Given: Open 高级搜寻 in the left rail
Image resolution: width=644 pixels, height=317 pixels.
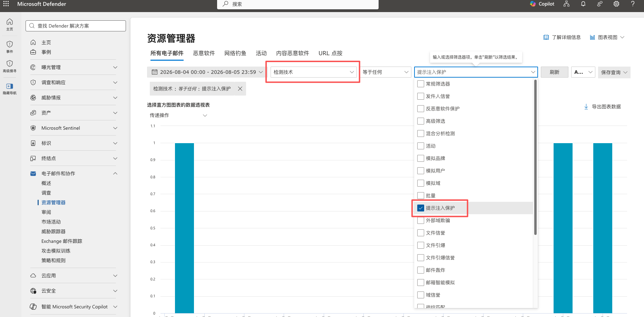Looking at the screenshot, I should click(x=10, y=66).
